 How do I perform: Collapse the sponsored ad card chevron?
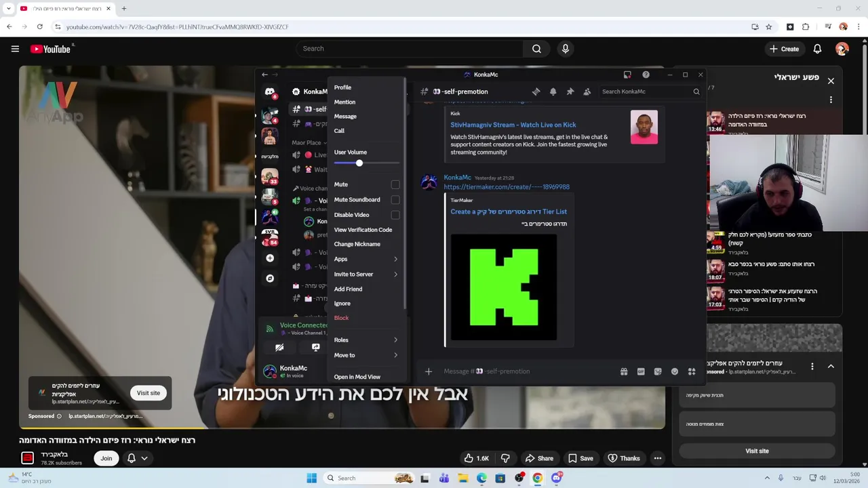[x=831, y=366]
